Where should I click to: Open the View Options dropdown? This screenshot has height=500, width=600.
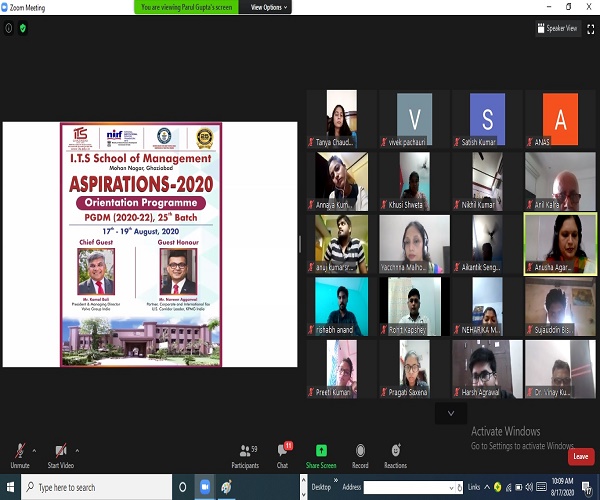coord(268,7)
